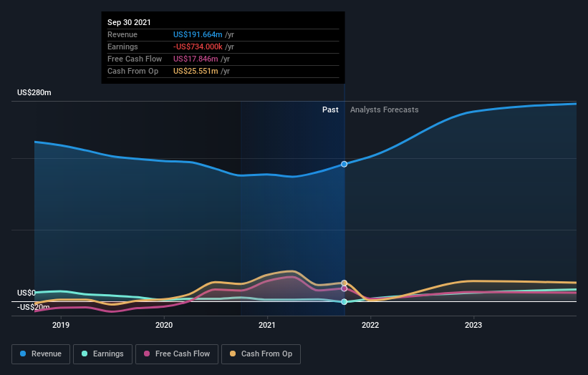Click the 2021 x-axis label
This screenshot has height=375, width=588.
pos(267,325)
